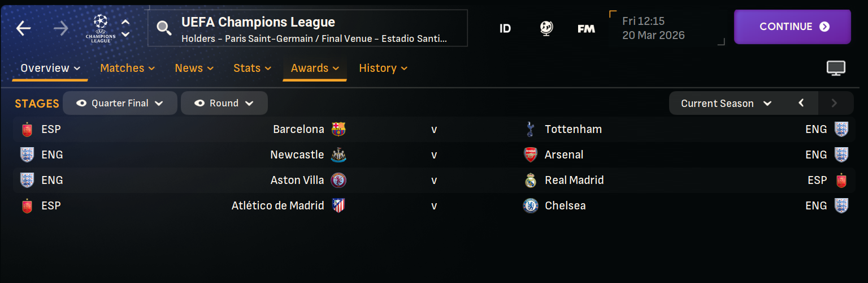Open the Awards tab

click(315, 68)
